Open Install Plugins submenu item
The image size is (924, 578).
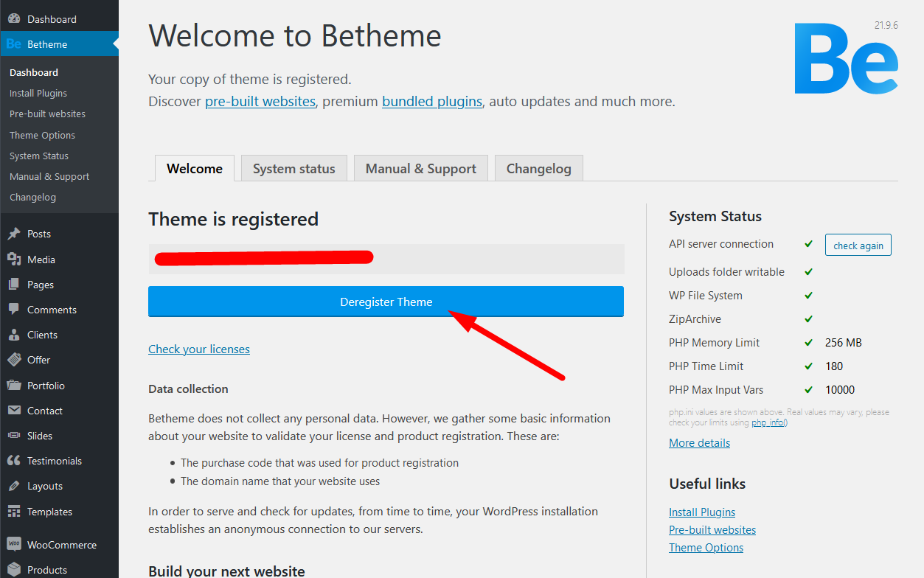click(38, 93)
